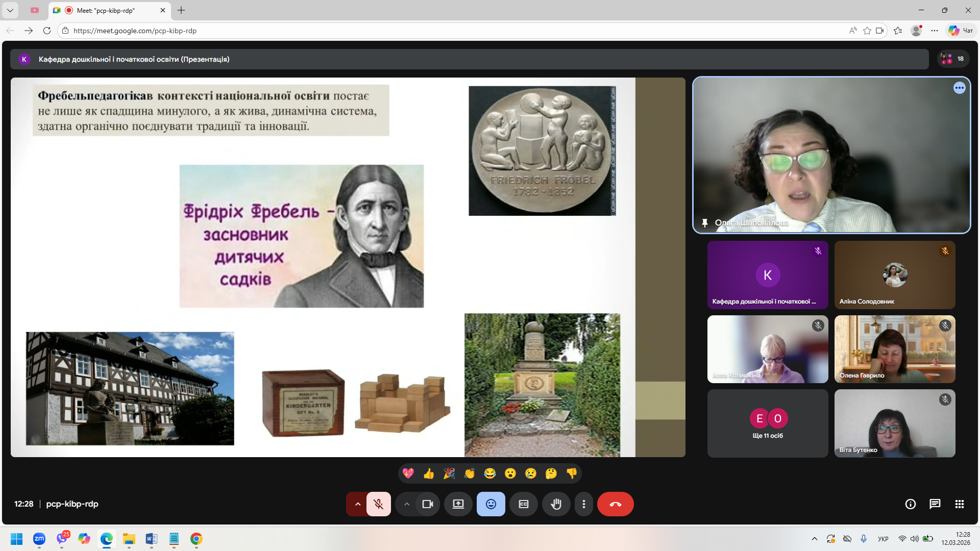Unmute the microphone in Meet

378,504
